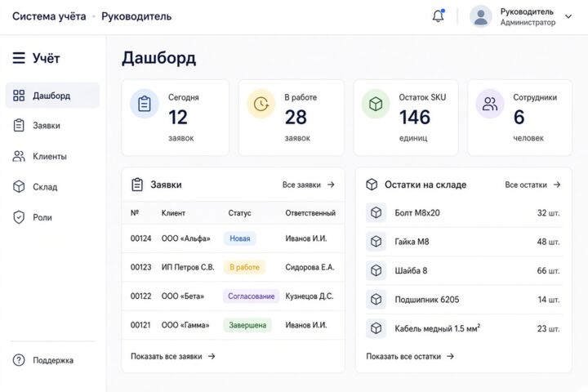Click the cube icon for Гайка M8

[x=376, y=242]
